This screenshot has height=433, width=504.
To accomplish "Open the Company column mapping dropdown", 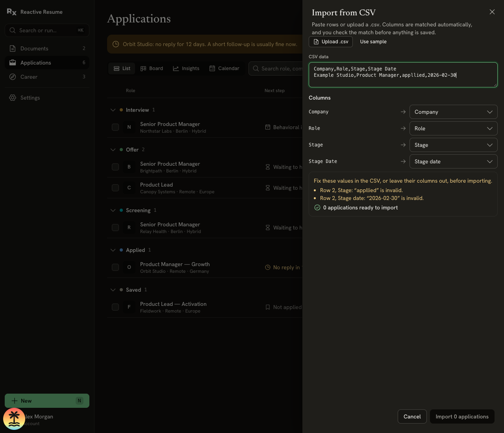I will tap(454, 112).
